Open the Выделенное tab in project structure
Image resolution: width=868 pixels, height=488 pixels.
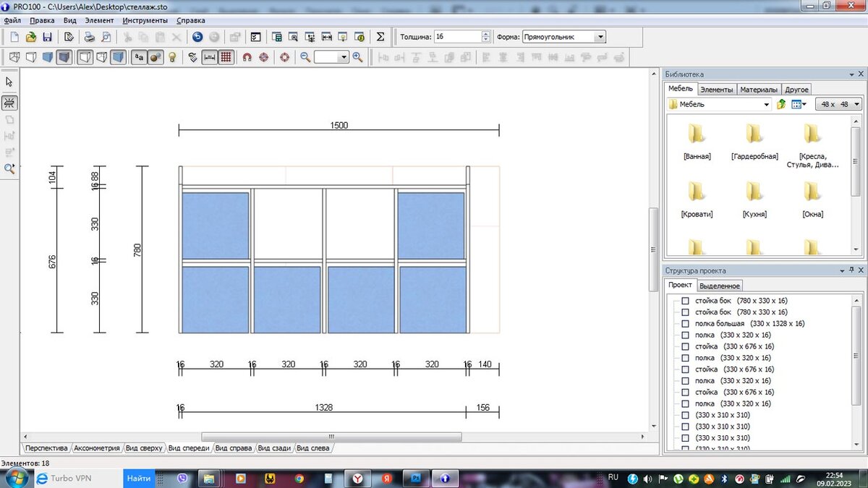720,286
